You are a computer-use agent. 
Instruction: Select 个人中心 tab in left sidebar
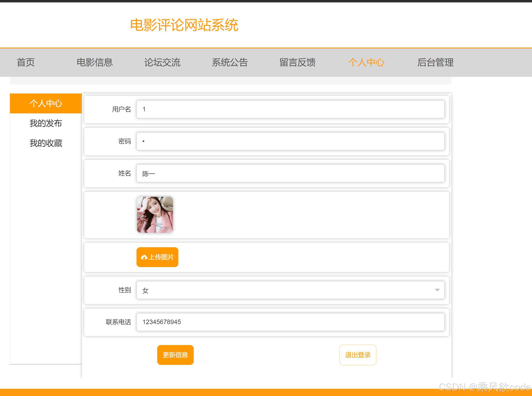tap(46, 103)
